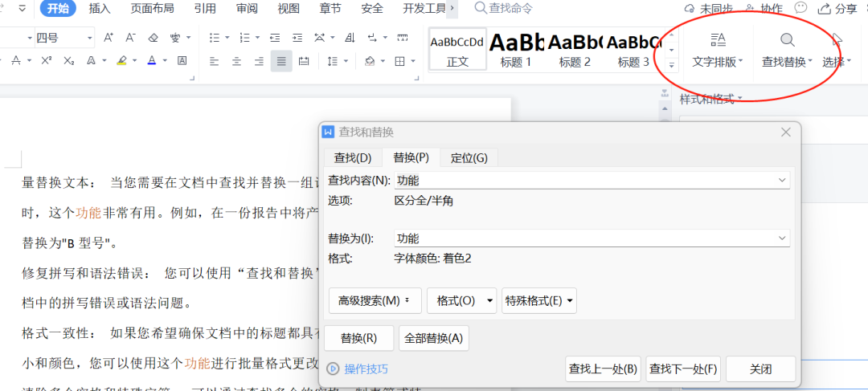Insert numbered list icon

point(244,38)
